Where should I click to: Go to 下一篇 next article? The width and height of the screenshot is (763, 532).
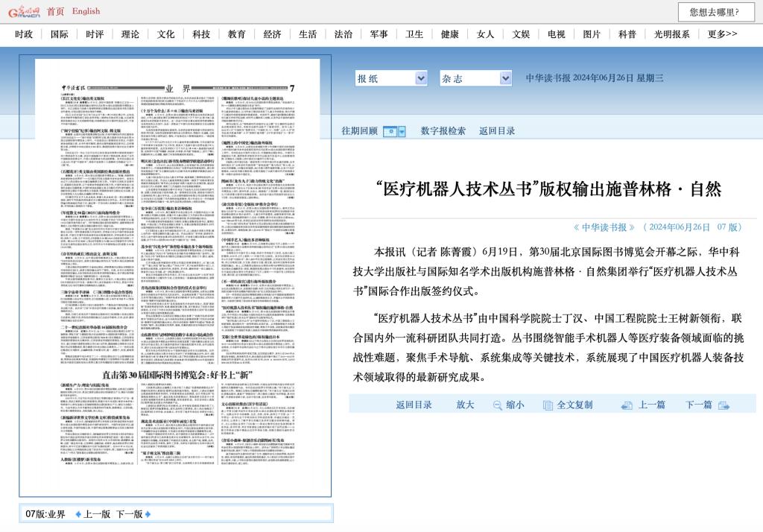(699, 405)
